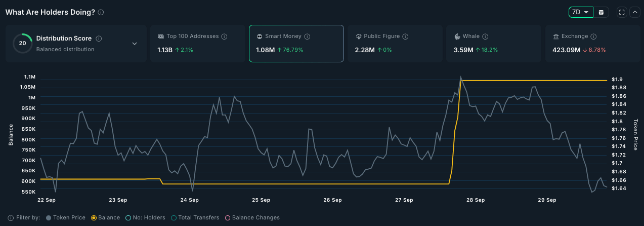The image size is (644, 226).
Task: Click the Smart Money face icon
Action: click(260, 36)
